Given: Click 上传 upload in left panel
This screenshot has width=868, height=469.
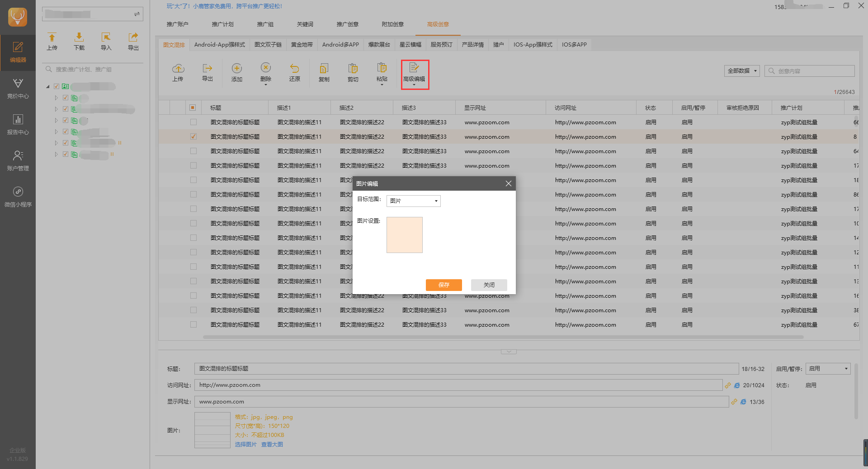Looking at the screenshot, I should (52, 42).
